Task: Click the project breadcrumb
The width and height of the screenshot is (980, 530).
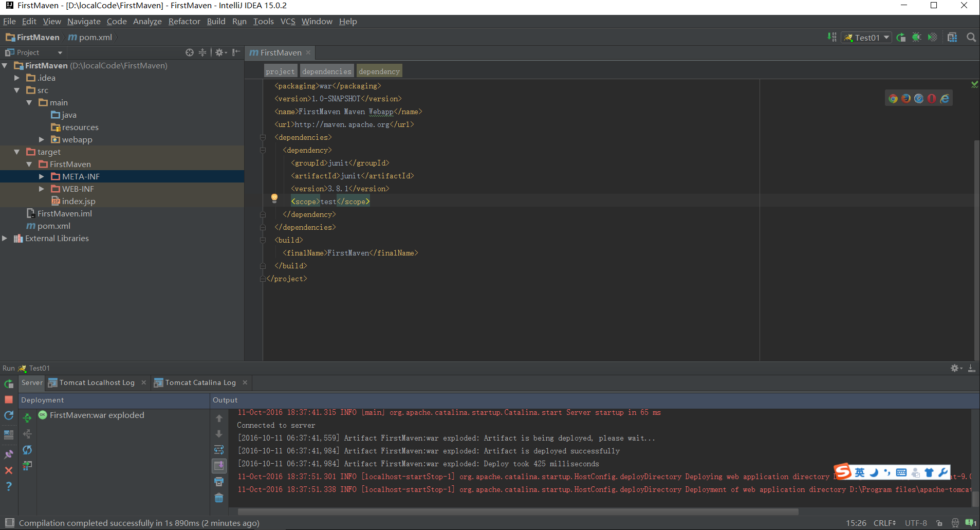Action: [x=280, y=71]
